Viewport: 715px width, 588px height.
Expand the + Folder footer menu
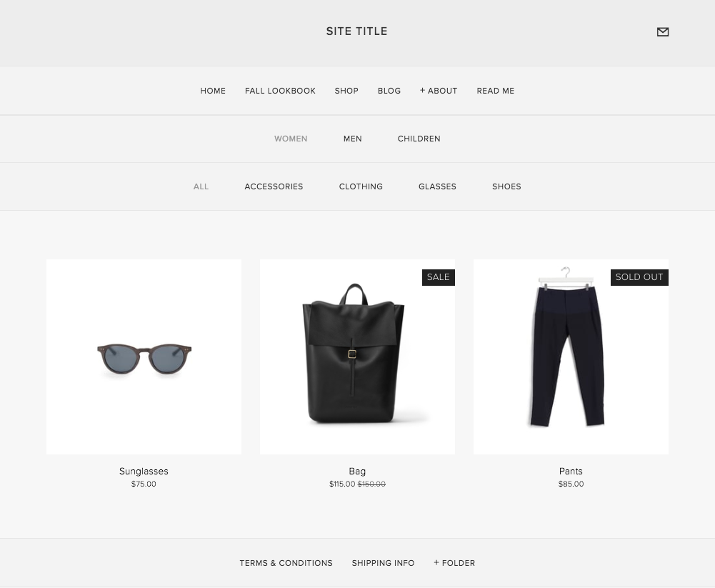[x=454, y=563]
